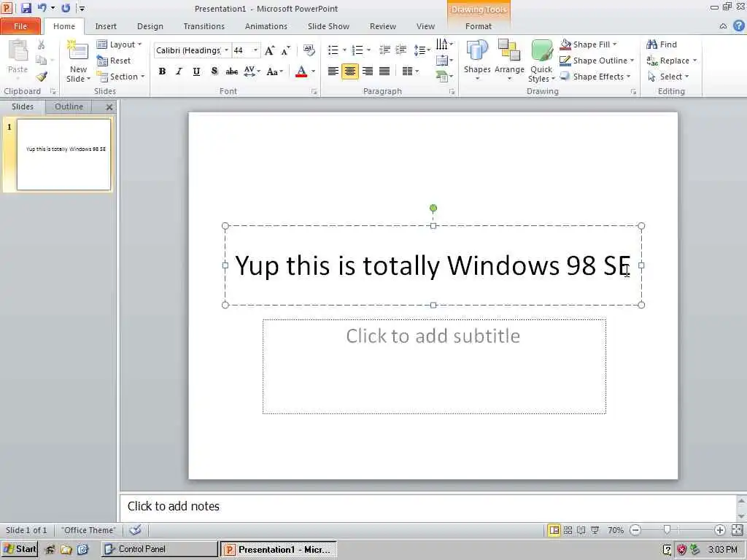Click the Redo/Repeat icon
Screen dimensions: 747x560
pos(66,8)
